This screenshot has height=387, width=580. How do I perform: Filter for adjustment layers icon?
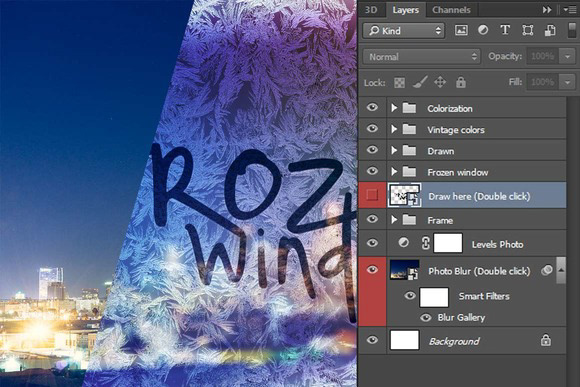(483, 30)
